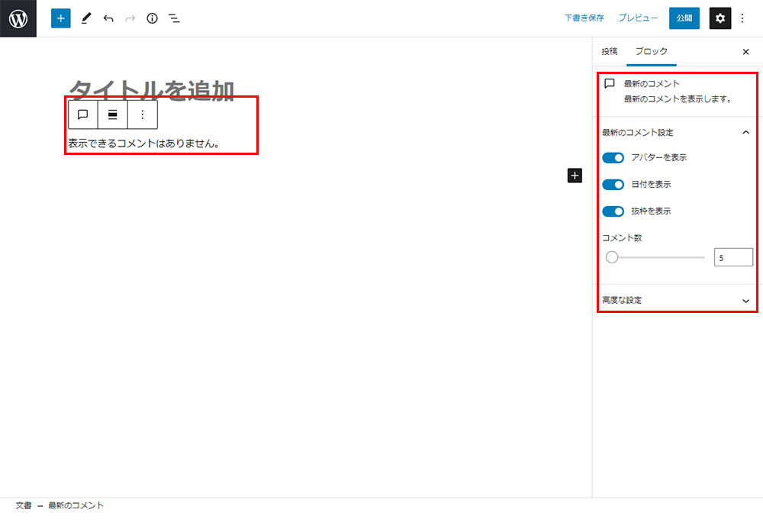Screen dimensions: 763x532
Task: Open the list view outline icon
Action: (x=174, y=18)
